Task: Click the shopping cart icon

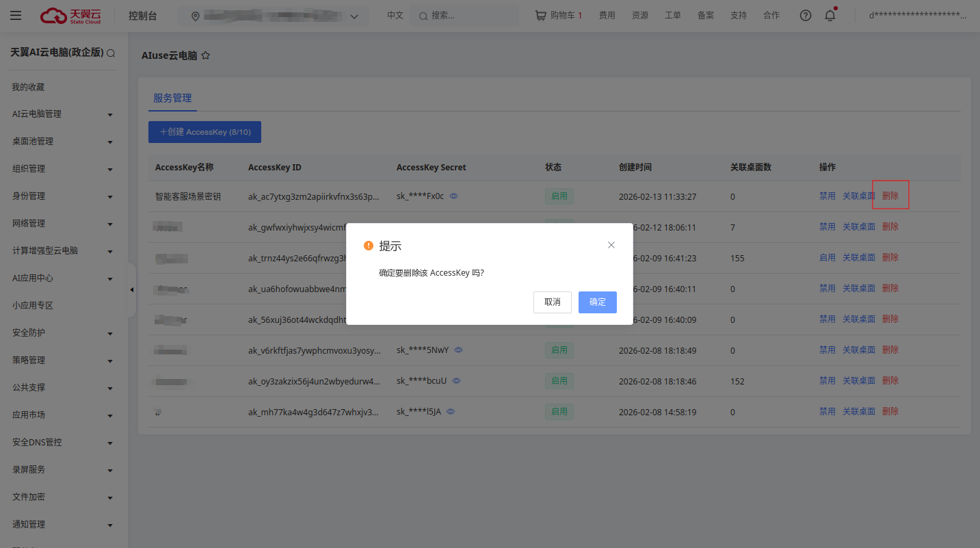Action: coord(540,15)
